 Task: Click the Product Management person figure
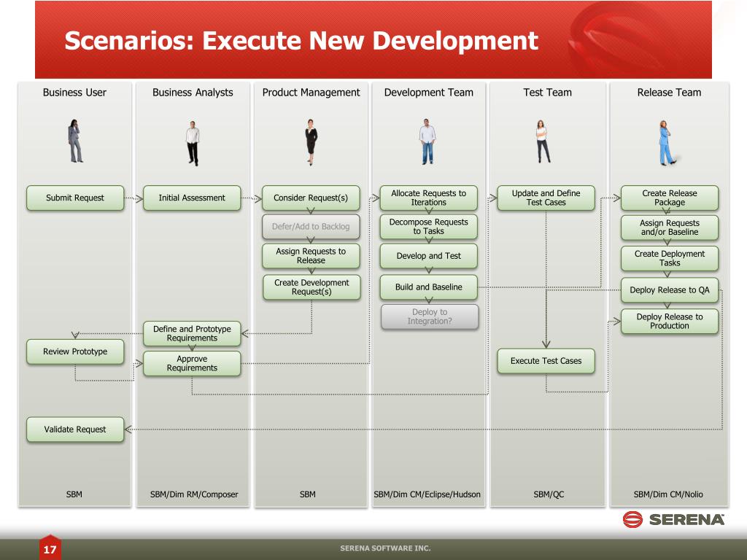(x=311, y=142)
